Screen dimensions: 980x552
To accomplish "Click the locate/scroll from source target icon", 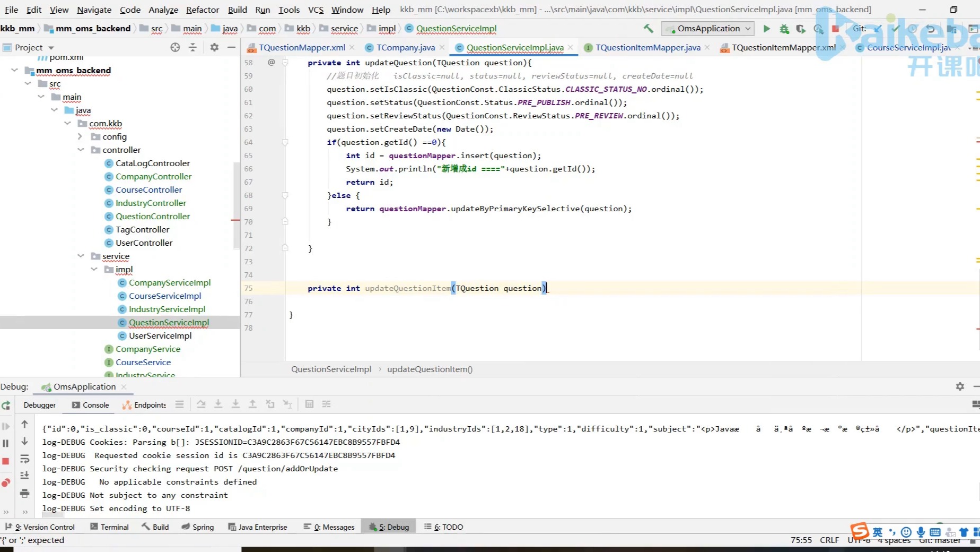I will click(x=175, y=47).
